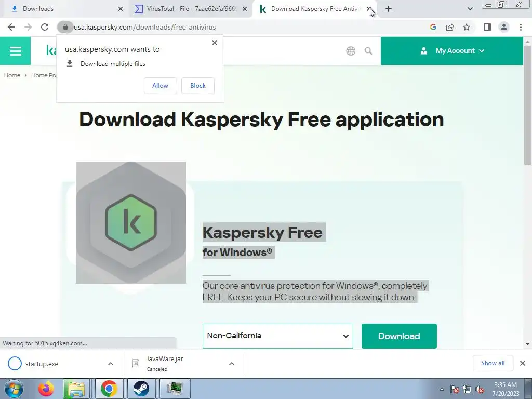Close the downloads shelf
The image size is (532, 399).
point(523,363)
